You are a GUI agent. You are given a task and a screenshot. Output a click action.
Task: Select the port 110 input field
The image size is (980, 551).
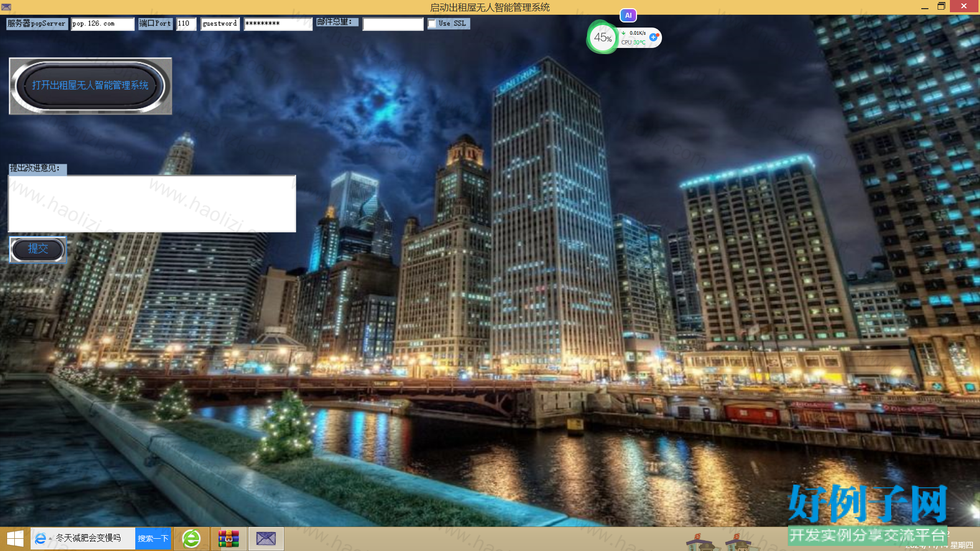pyautogui.click(x=186, y=24)
